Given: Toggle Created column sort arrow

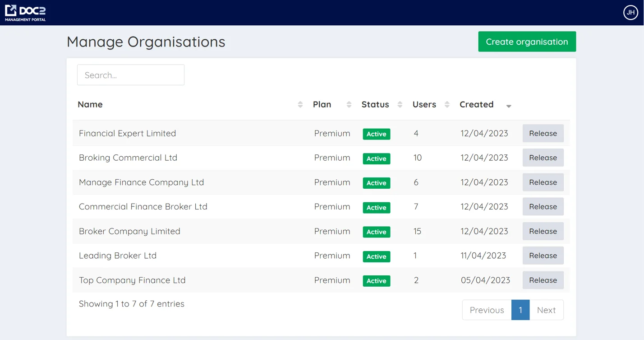Looking at the screenshot, I should [x=509, y=106].
